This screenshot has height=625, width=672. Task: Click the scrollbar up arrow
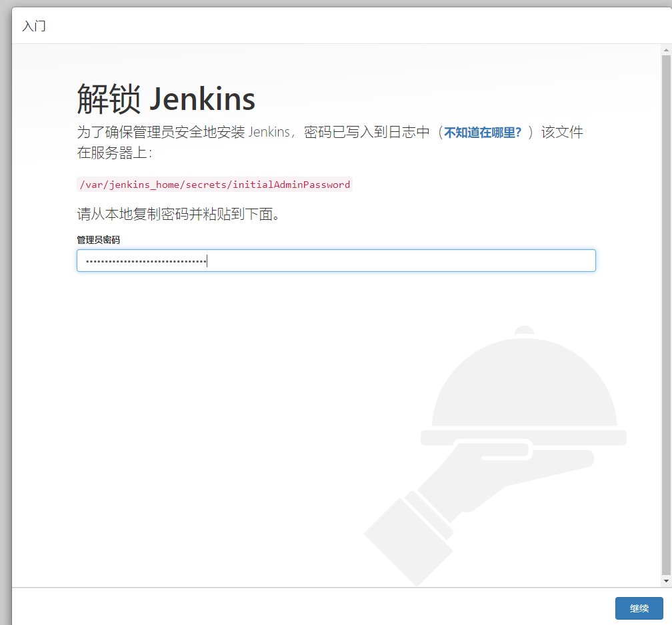(x=665, y=50)
